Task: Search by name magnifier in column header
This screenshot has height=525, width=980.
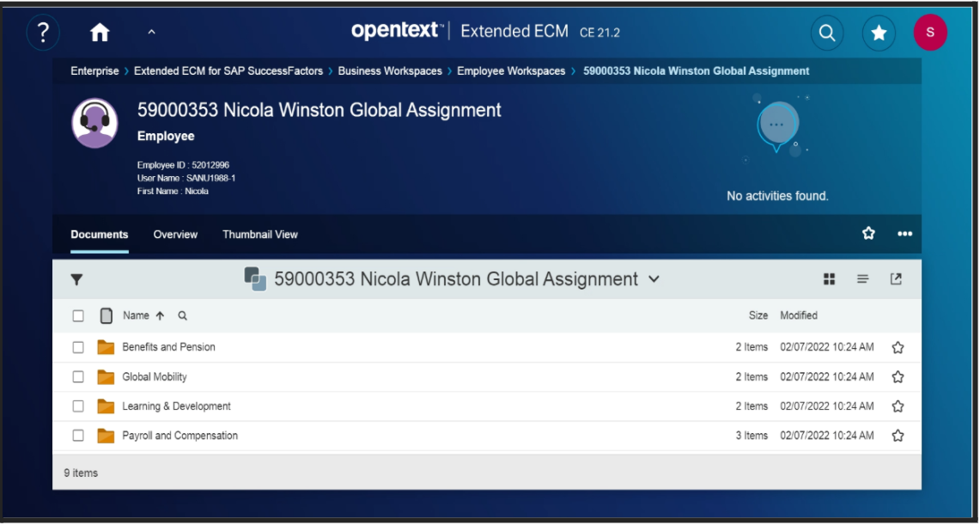Action: click(x=182, y=316)
